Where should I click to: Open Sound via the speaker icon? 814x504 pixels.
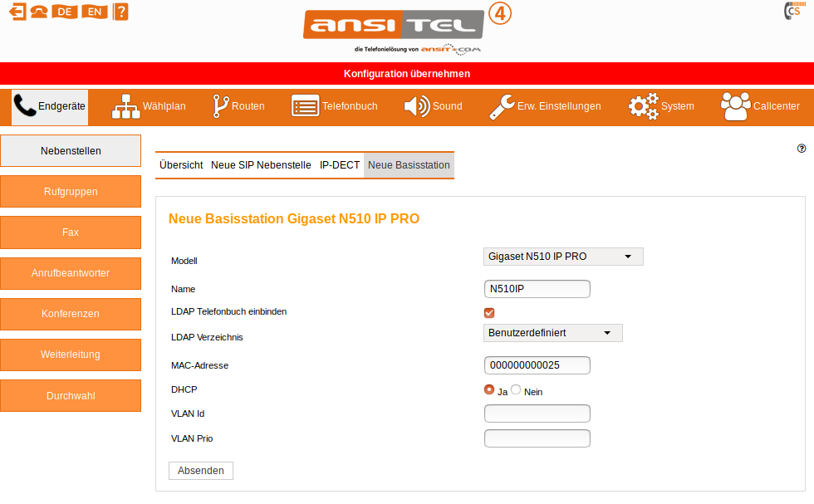pos(416,106)
